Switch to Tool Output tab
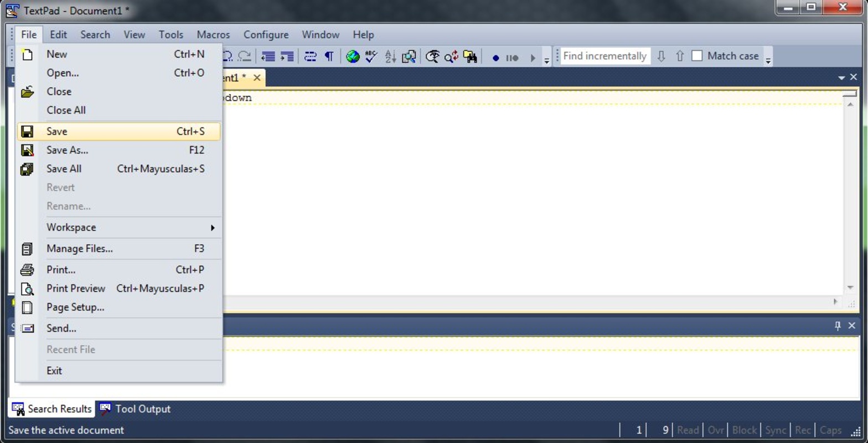868x443 pixels. coord(135,409)
